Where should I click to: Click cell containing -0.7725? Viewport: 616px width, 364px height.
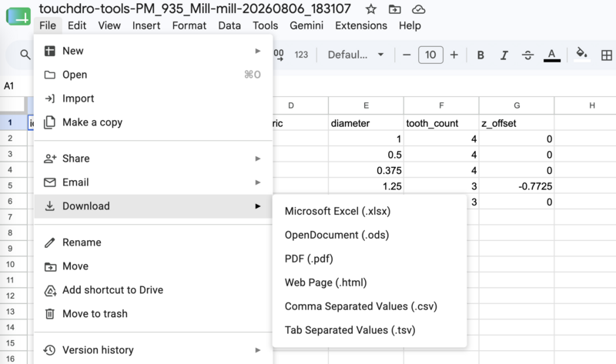[x=517, y=186]
